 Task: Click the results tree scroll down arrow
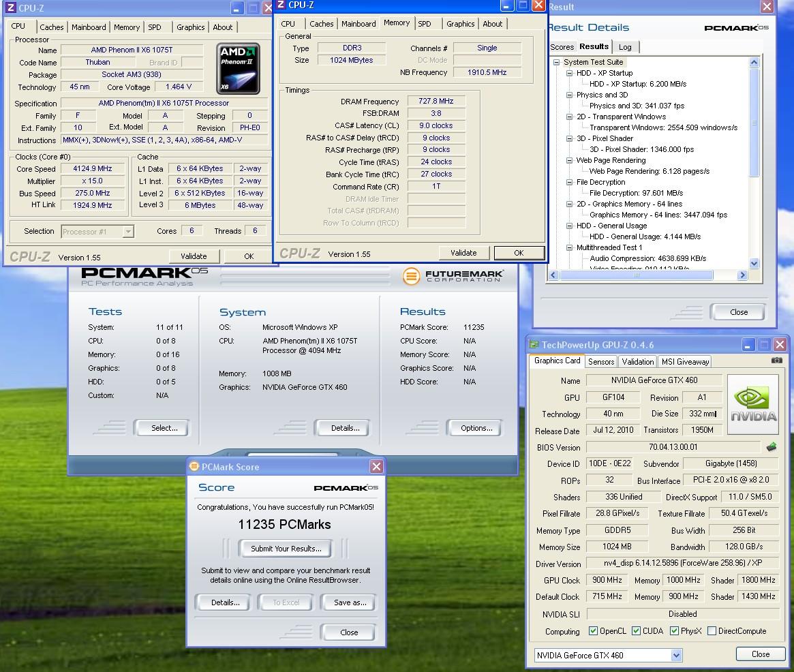click(x=754, y=264)
